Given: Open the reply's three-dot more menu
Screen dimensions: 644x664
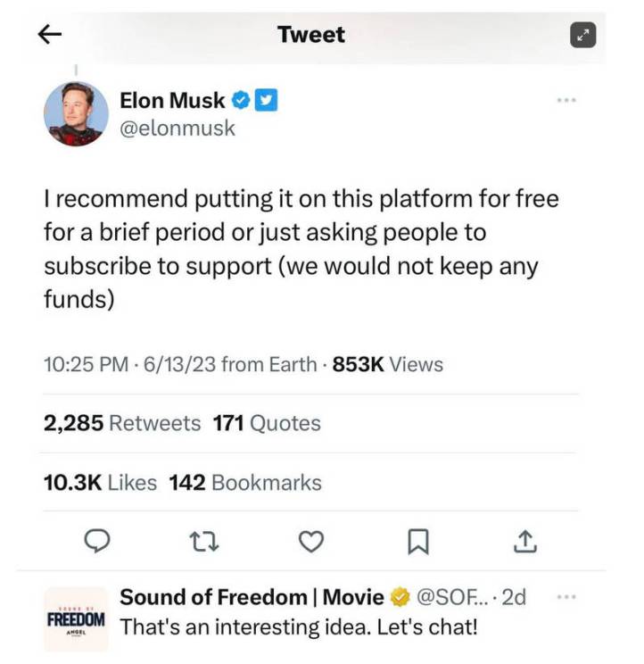Looking at the screenshot, I should (x=566, y=596).
